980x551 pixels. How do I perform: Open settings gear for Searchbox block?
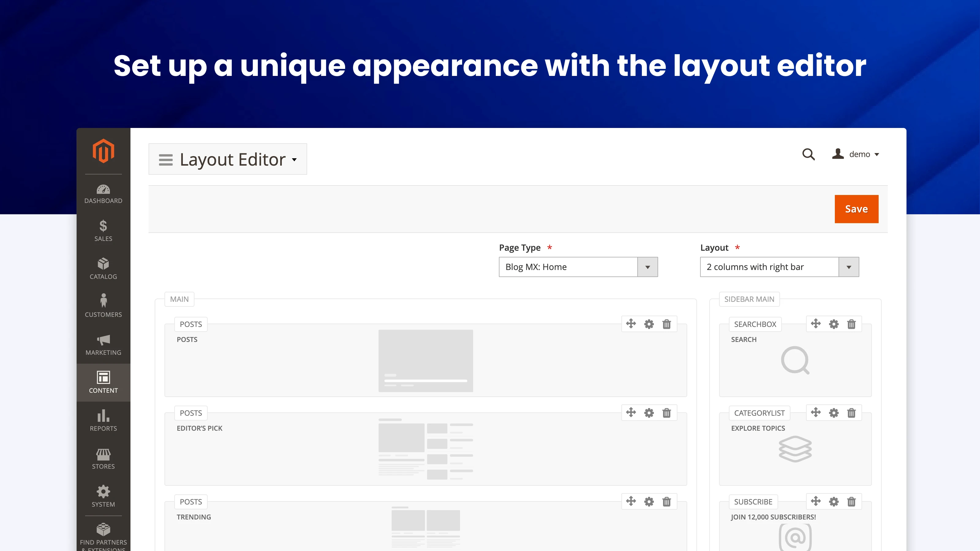point(834,324)
